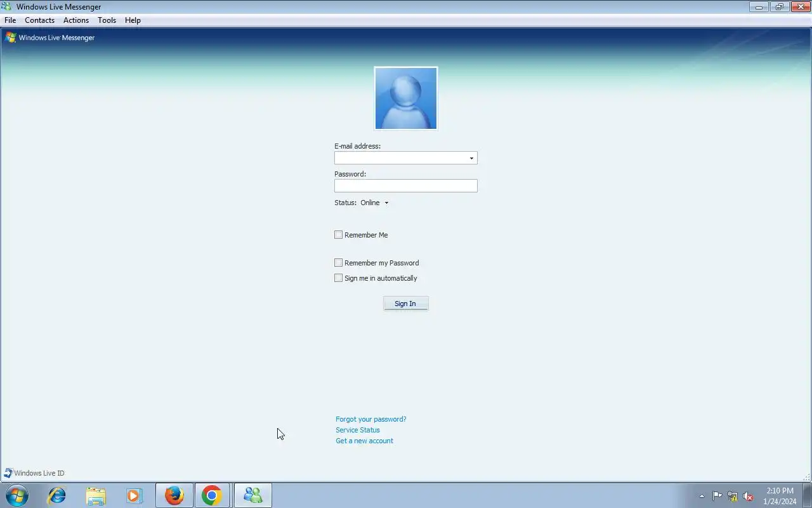
Task: Restore down the Messenger window
Action: tap(779, 7)
